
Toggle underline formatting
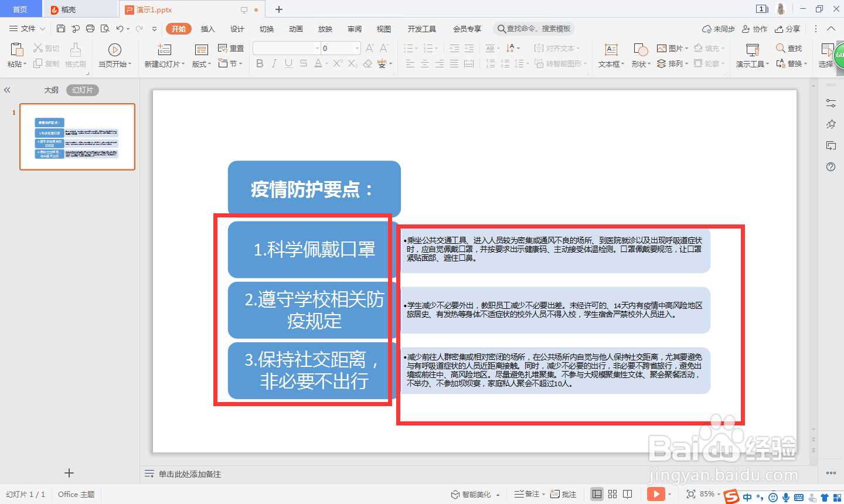click(288, 63)
